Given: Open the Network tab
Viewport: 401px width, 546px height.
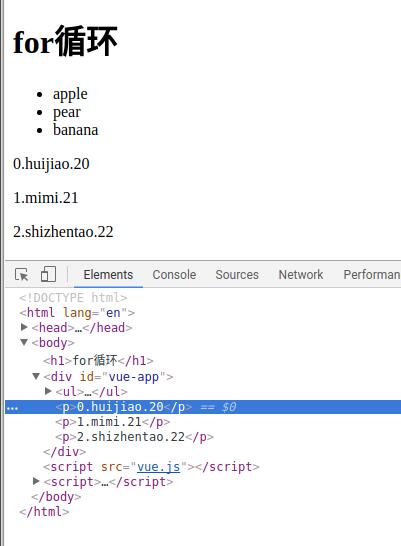Looking at the screenshot, I should (x=301, y=275).
